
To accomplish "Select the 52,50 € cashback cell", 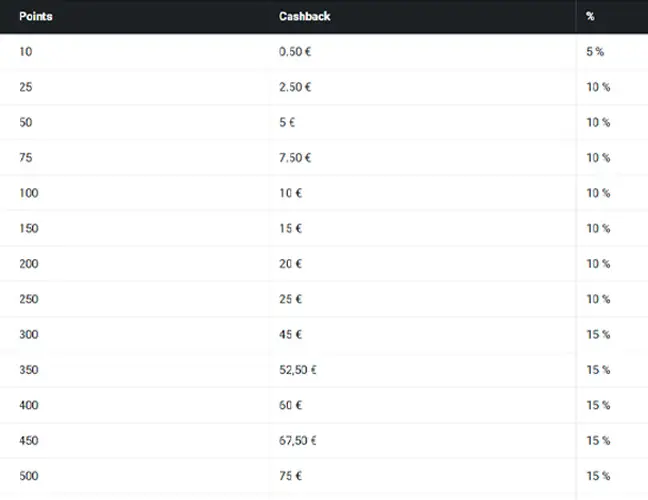I will [298, 370].
